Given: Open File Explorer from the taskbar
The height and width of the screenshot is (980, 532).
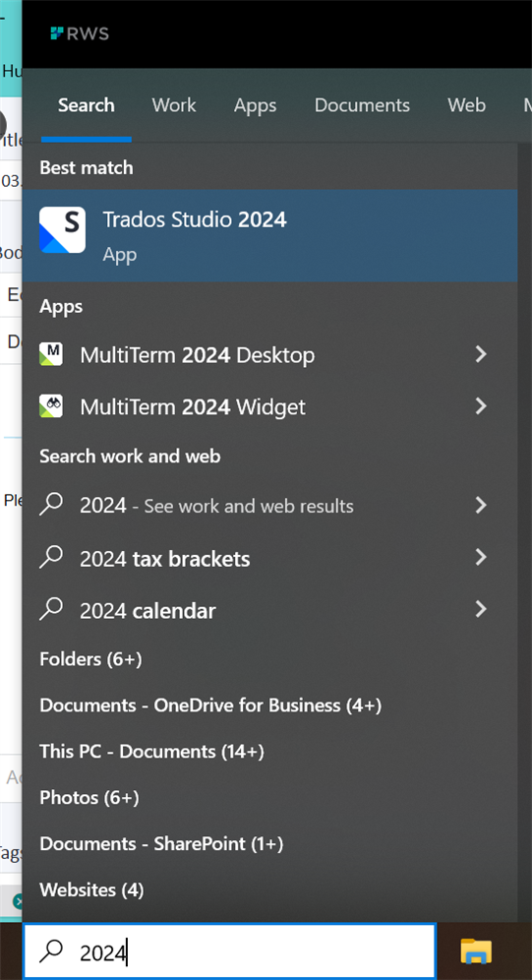Looking at the screenshot, I should [476, 951].
